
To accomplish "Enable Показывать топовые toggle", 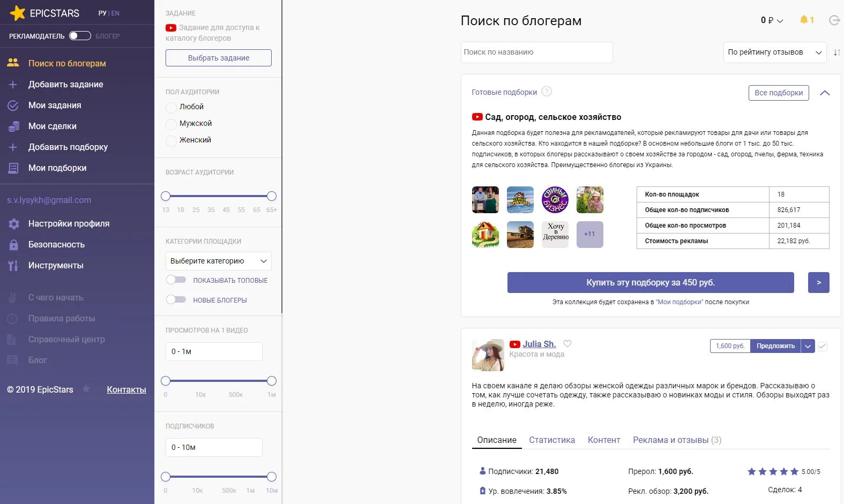I will click(x=176, y=280).
